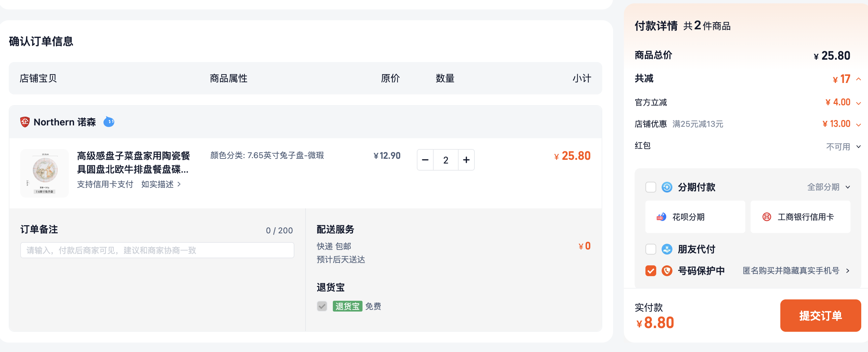Image resolution: width=868 pixels, height=352 pixels.
Task: Uncheck the 号码保护中 checkbox
Action: 650,271
